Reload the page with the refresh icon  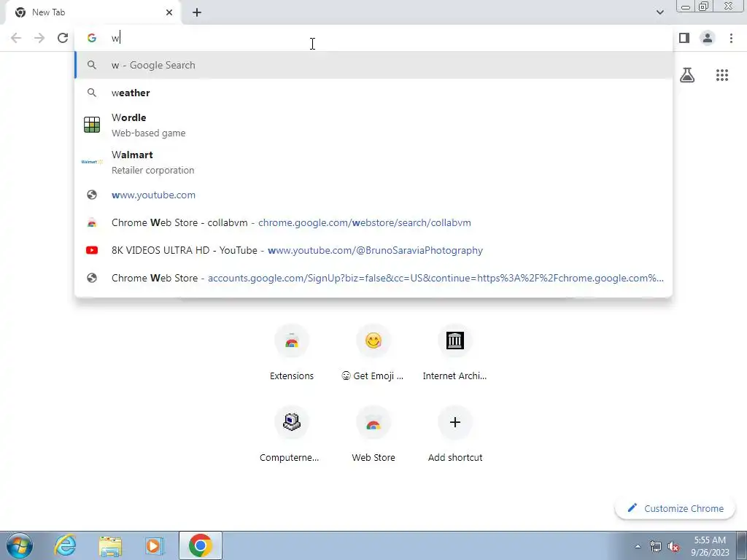63,38
